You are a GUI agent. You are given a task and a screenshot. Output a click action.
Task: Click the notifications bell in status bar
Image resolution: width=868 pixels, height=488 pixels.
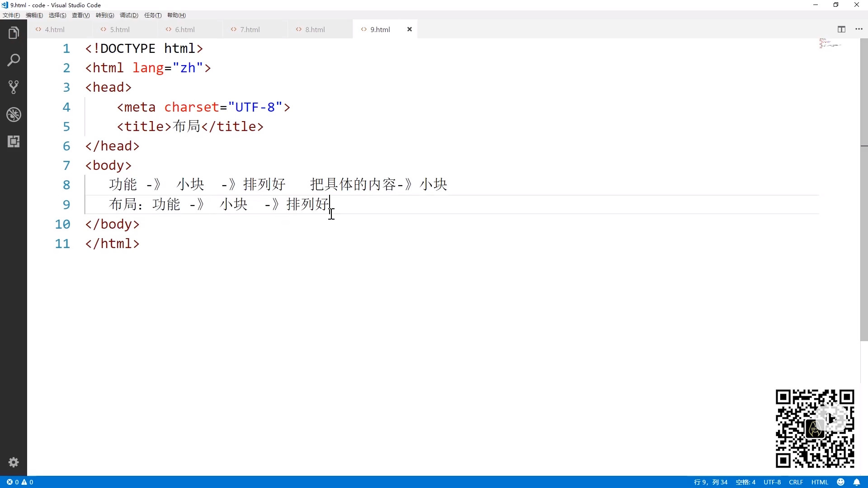coord(857,482)
